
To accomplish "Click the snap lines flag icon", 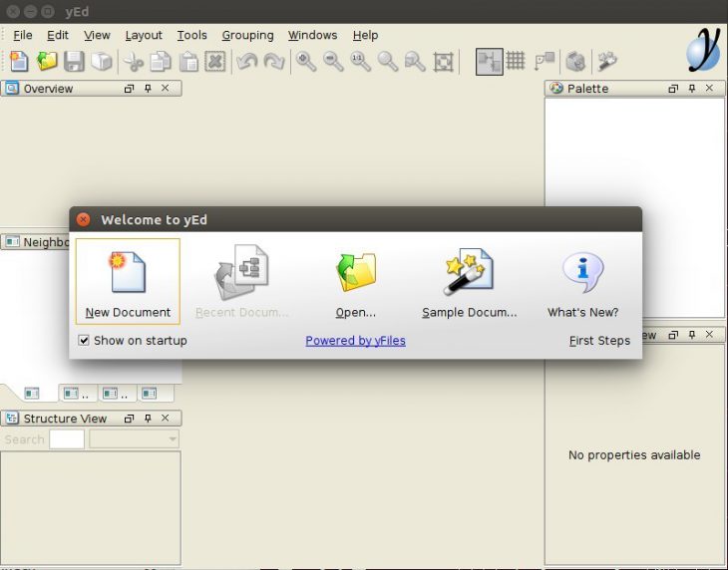I will (545, 61).
